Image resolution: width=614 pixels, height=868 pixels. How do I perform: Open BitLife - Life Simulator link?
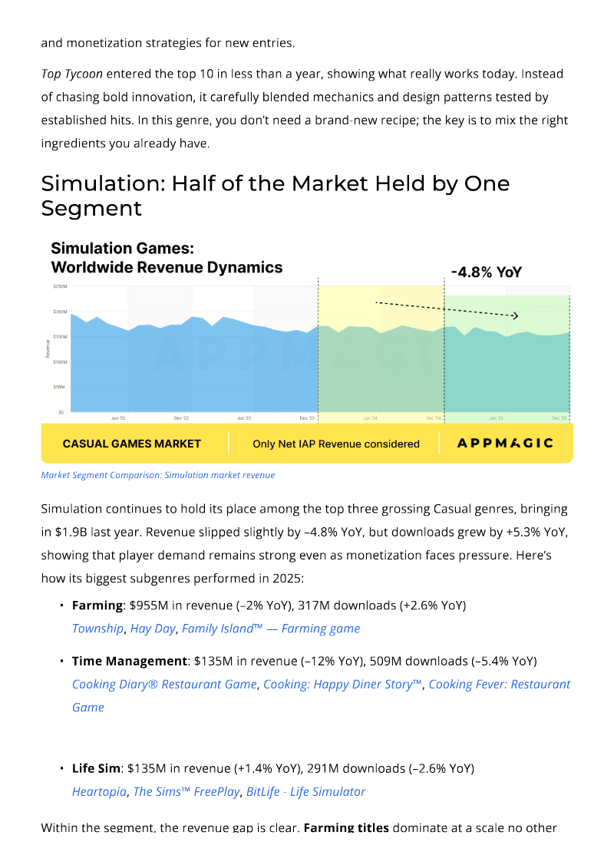tap(305, 792)
